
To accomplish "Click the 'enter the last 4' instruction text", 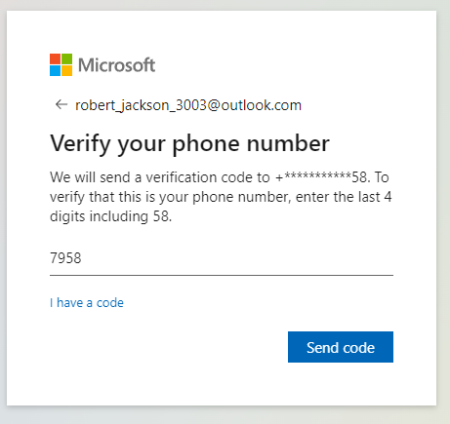I will tap(344, 197).
